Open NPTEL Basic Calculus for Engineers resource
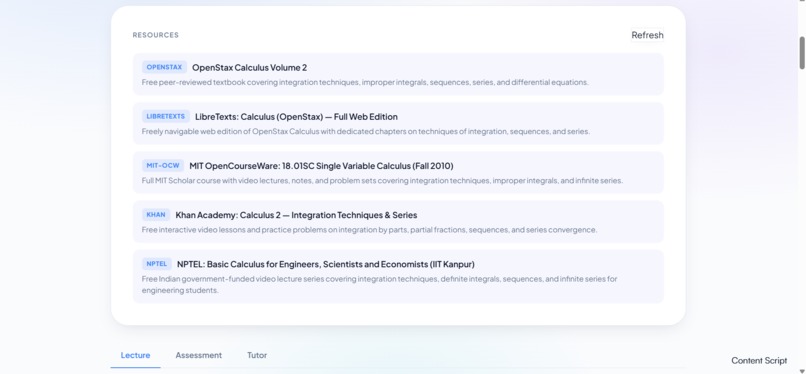 [x=398, y=276]
